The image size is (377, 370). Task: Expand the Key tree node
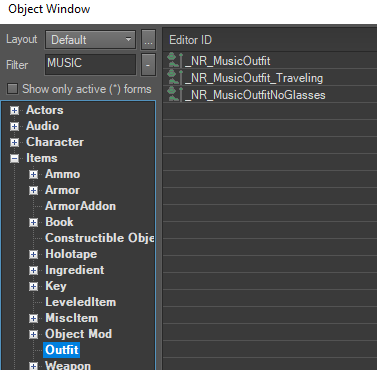[33, 286]
